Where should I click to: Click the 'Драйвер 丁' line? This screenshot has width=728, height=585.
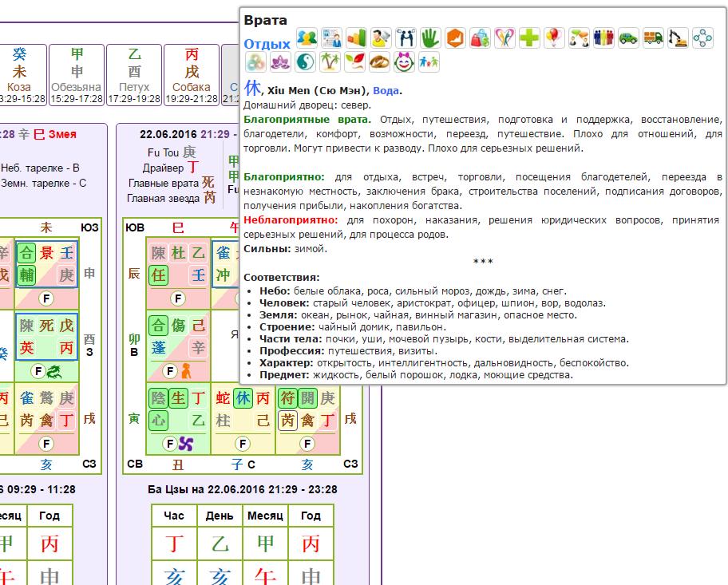tap(171, 168)
